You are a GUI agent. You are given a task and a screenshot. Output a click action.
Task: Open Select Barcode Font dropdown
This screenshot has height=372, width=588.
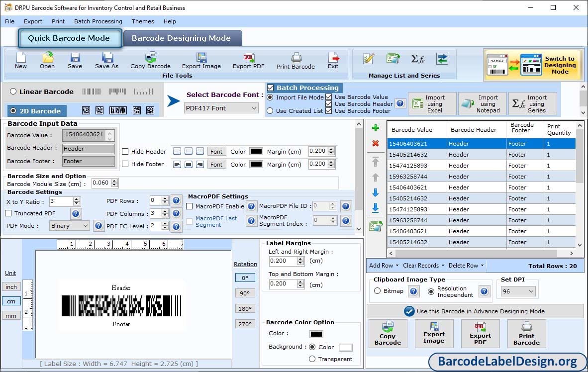(221, 108)
